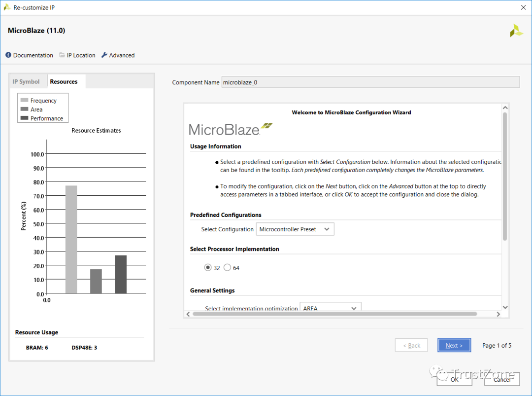This screenshot has width=532, height=396.
Task: Click the Component Name field
Action: pos(370,82)
